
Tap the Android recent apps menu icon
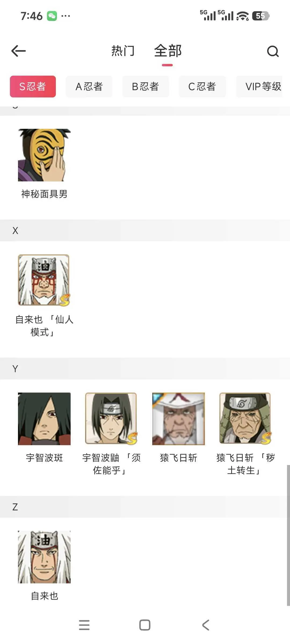(x=84, y=625)
